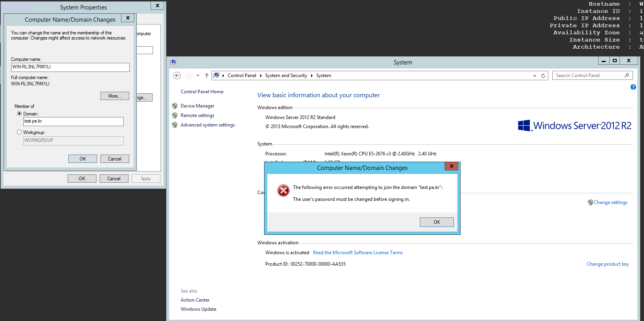
Task: Select the Domain radio button
Action: pos(19,113)
